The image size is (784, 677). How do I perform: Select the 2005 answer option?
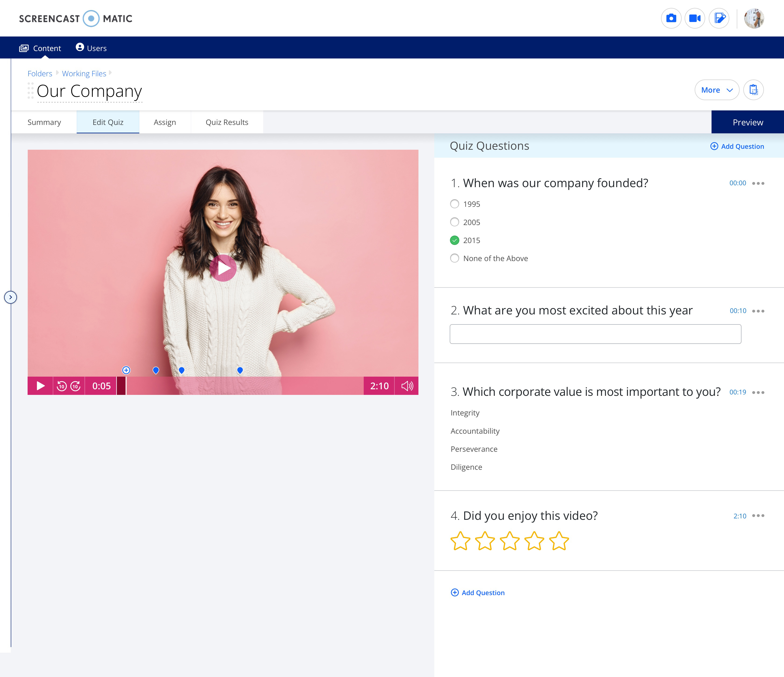coord(454,222)
